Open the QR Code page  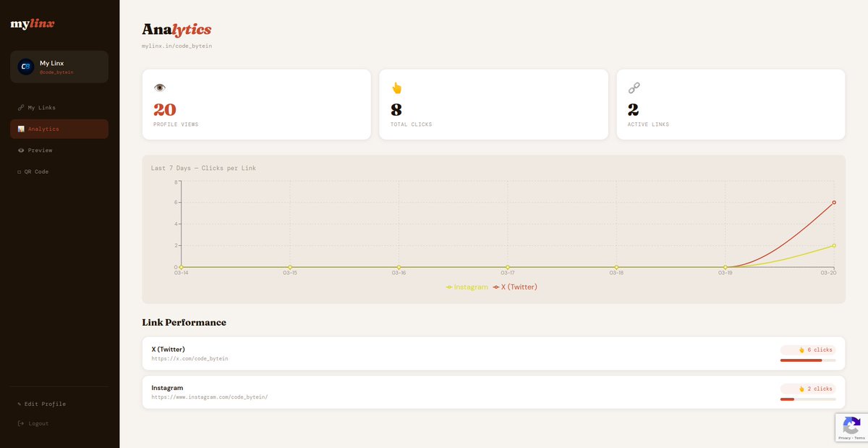(x=59, y=172)
